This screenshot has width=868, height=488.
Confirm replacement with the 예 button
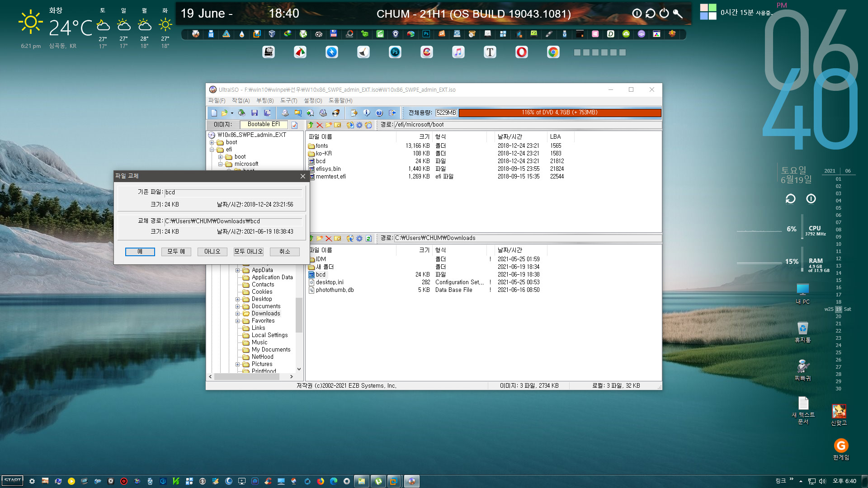tap(140, 252)
